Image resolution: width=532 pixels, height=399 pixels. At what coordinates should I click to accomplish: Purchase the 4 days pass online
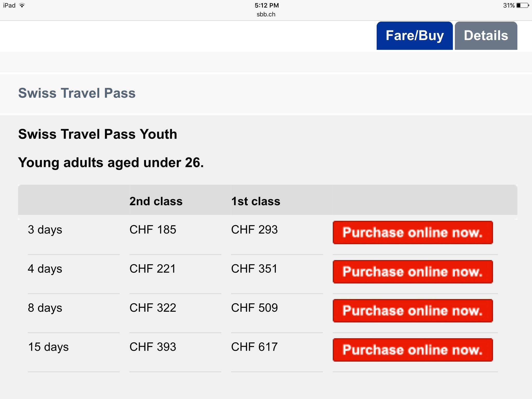pos(413,272)
